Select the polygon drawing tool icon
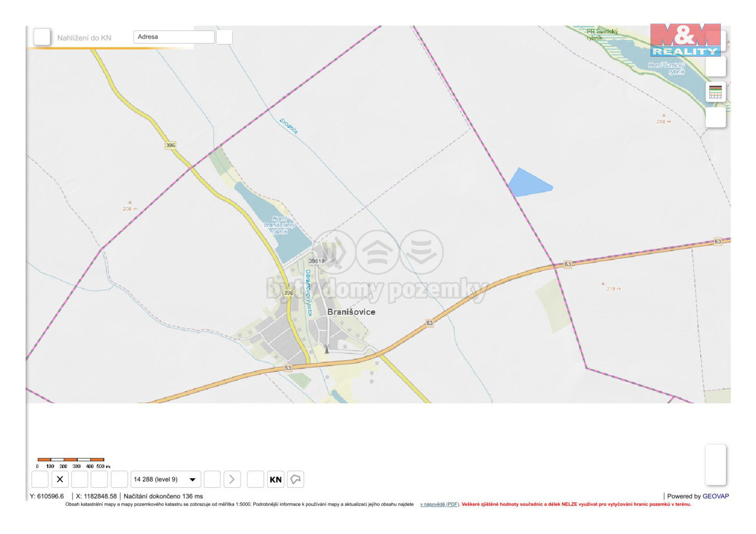The image size is (756, 534). pos(296,479)
